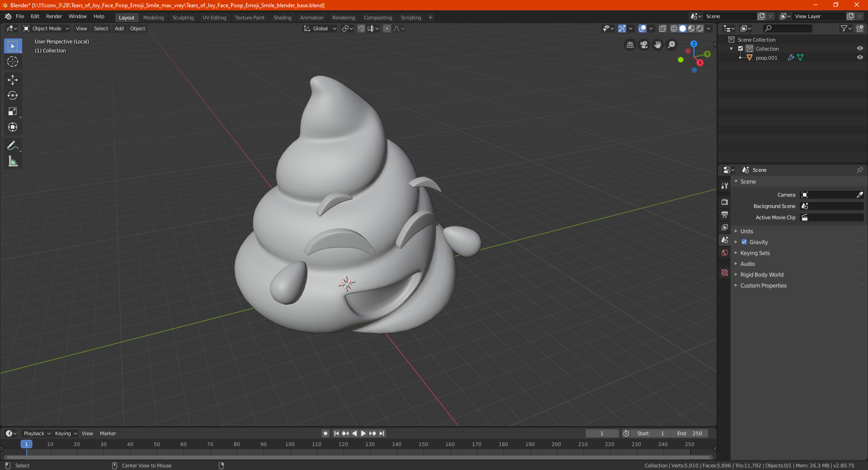Click the End frame field
The width and height of the screenshot is (868, 470).
(x=689, y=433)
